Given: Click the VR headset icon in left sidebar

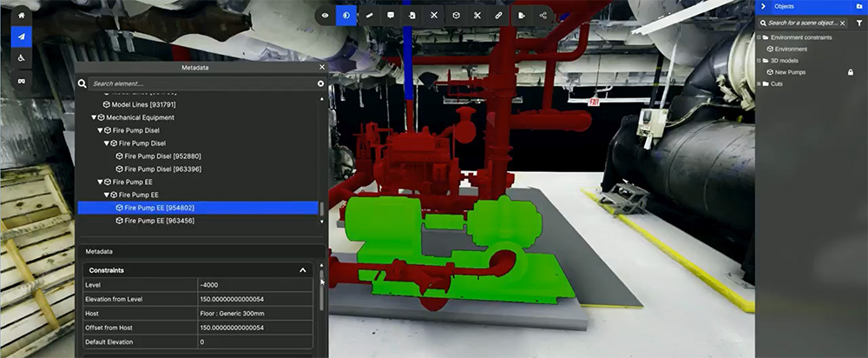Looking at the screenshot, I should tap(22, 80).
